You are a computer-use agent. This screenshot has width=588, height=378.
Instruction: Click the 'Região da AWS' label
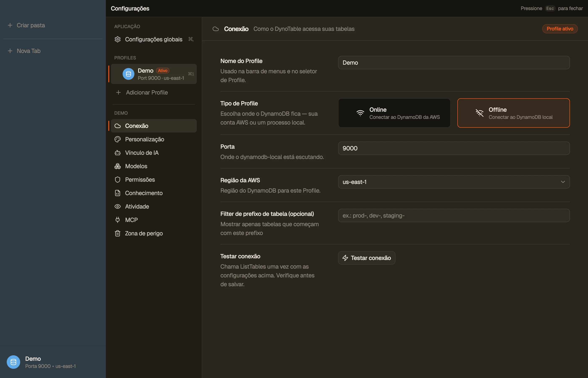pos(240,180)
